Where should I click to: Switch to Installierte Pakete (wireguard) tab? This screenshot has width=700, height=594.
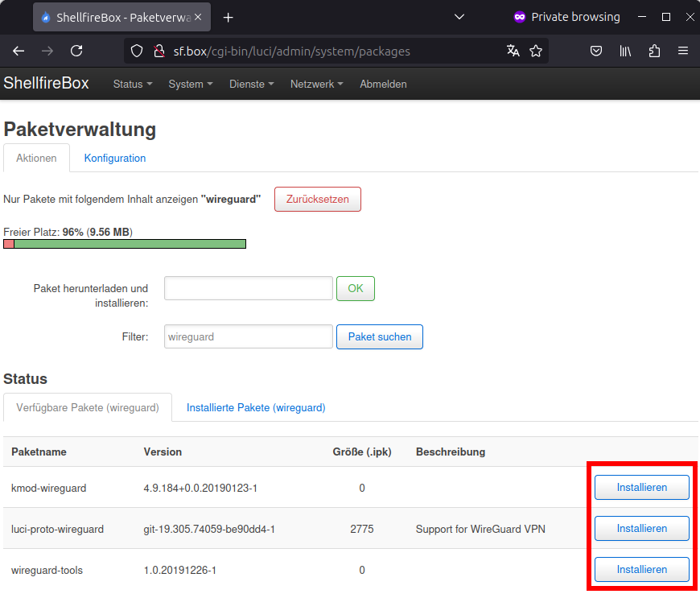click(256, 407)
